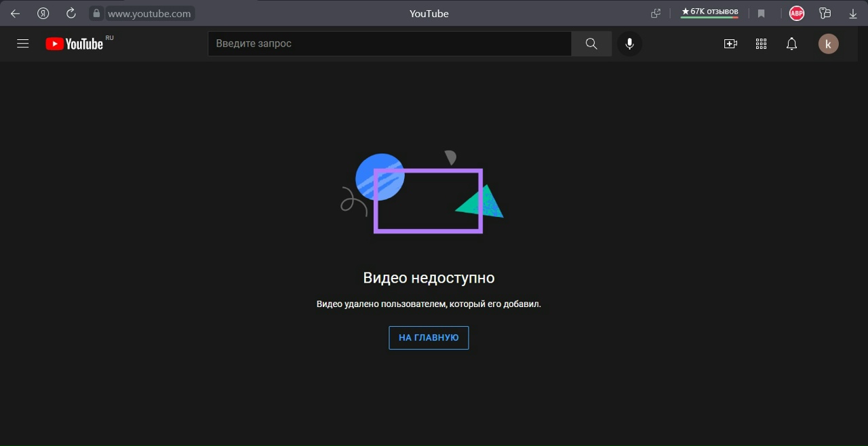Open the '67K отзывов' site reviews
The height and width of the screenshot is (446, 868).
pos(709,12)
